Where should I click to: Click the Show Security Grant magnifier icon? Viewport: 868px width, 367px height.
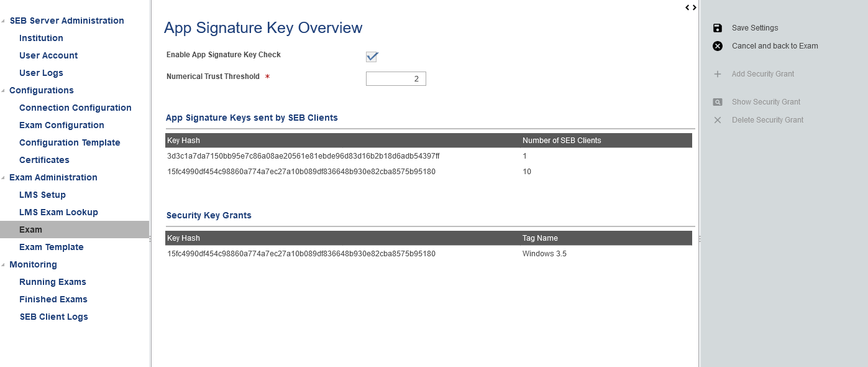coord(718,102)
